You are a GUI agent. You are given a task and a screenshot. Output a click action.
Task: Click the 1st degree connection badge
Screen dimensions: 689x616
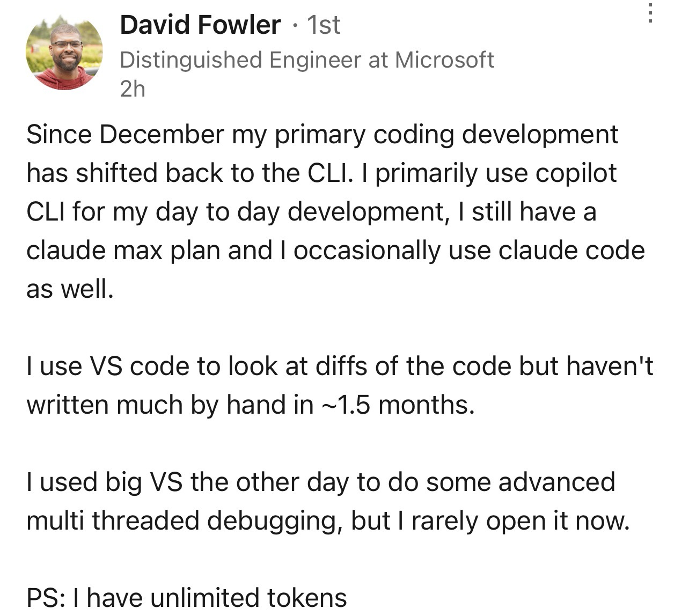(x=323, y=25)
